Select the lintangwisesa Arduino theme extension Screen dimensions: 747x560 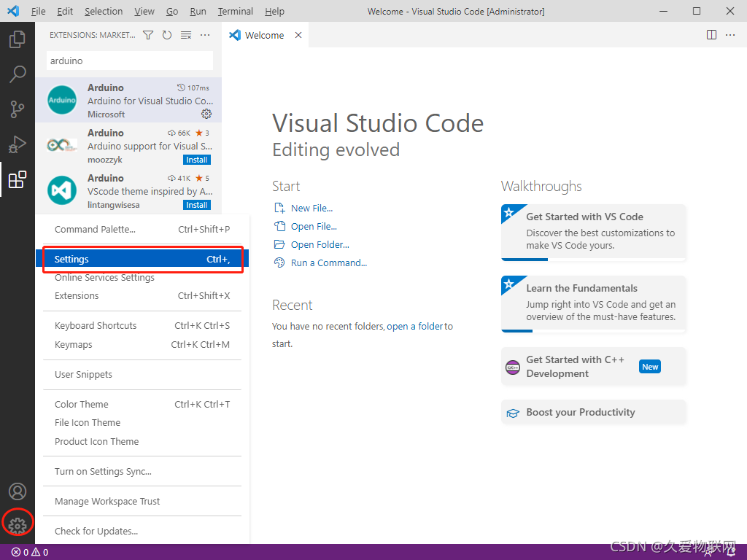click(128, 191)
